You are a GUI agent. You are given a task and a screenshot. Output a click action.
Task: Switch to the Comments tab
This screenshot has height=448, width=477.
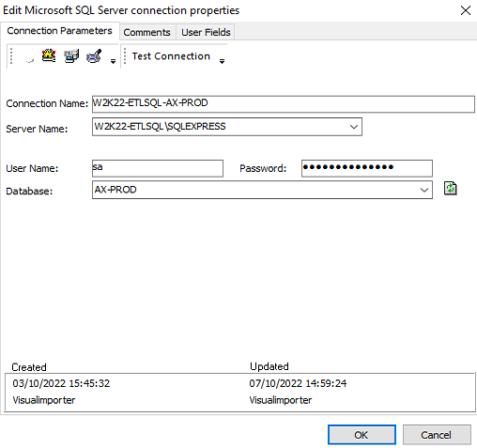pyautogui.click(x=147, y=32)
